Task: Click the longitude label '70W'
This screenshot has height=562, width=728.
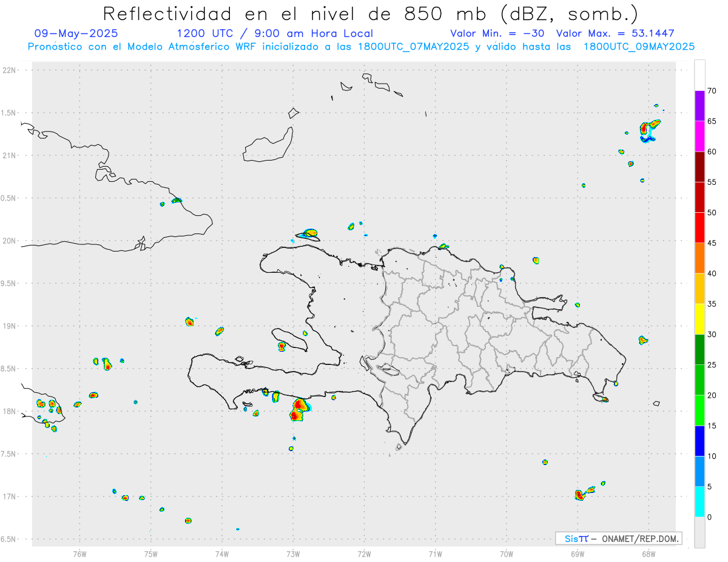Action: (x=507, y=554)
